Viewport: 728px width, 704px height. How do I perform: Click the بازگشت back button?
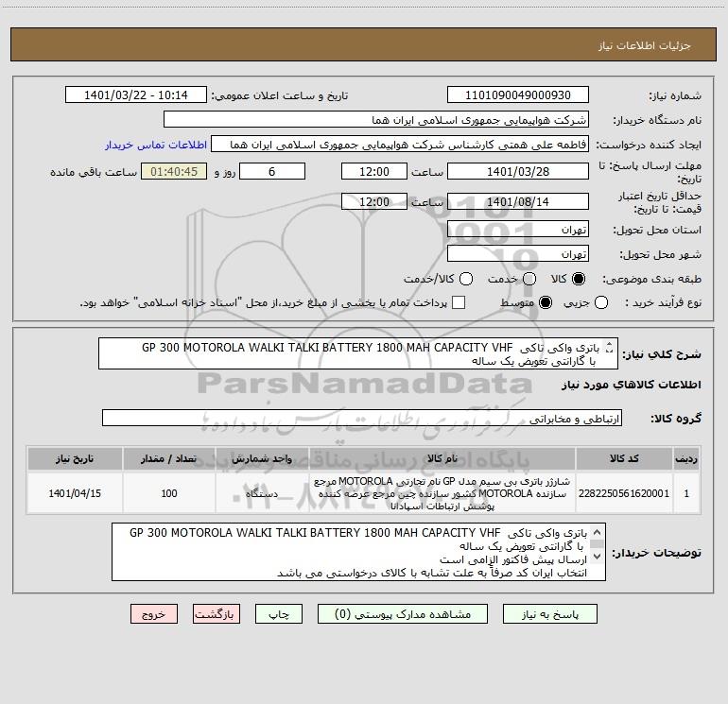click(x=217, y=614)
